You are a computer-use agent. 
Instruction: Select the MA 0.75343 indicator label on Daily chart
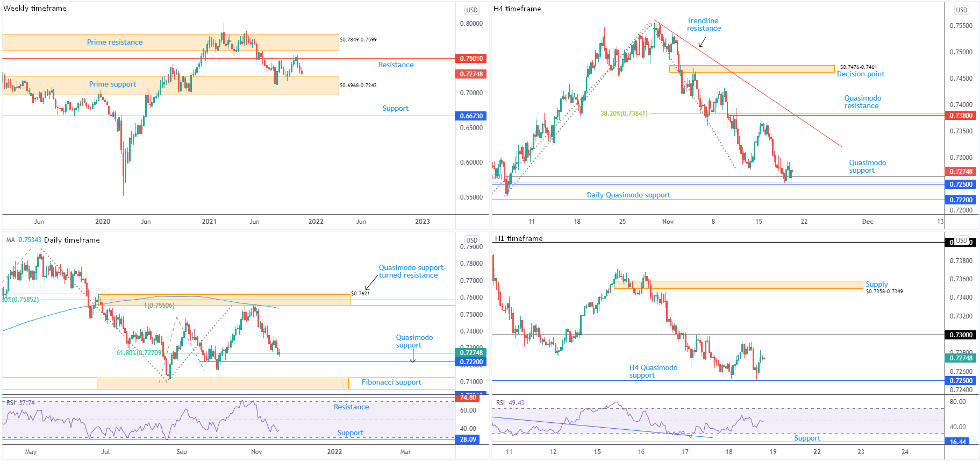tap(24, 240)
